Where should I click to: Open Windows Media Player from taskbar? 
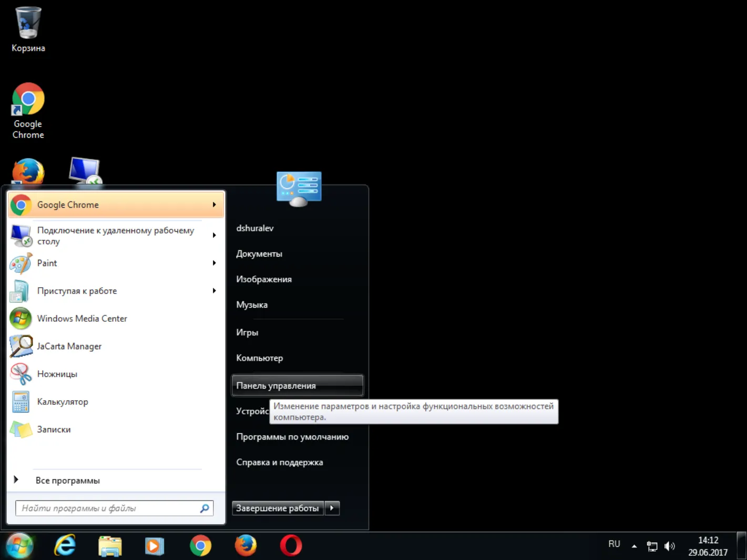pos(155,546)
